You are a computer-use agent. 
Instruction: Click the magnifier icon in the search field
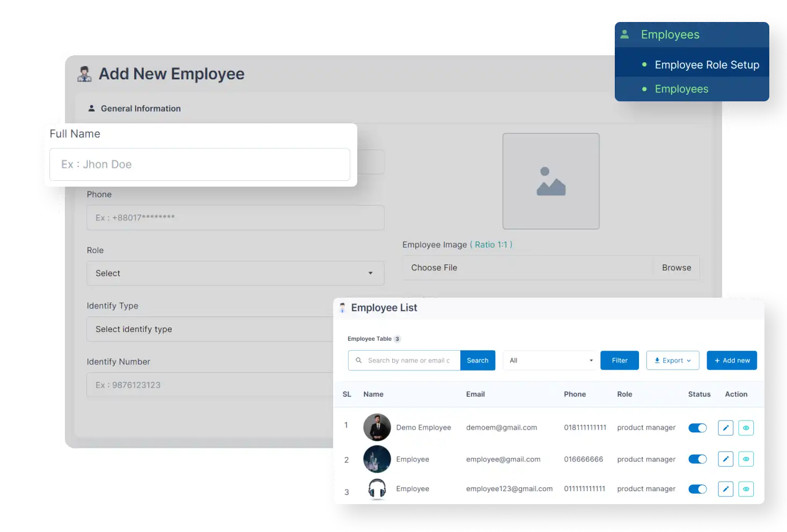[358, 360]
